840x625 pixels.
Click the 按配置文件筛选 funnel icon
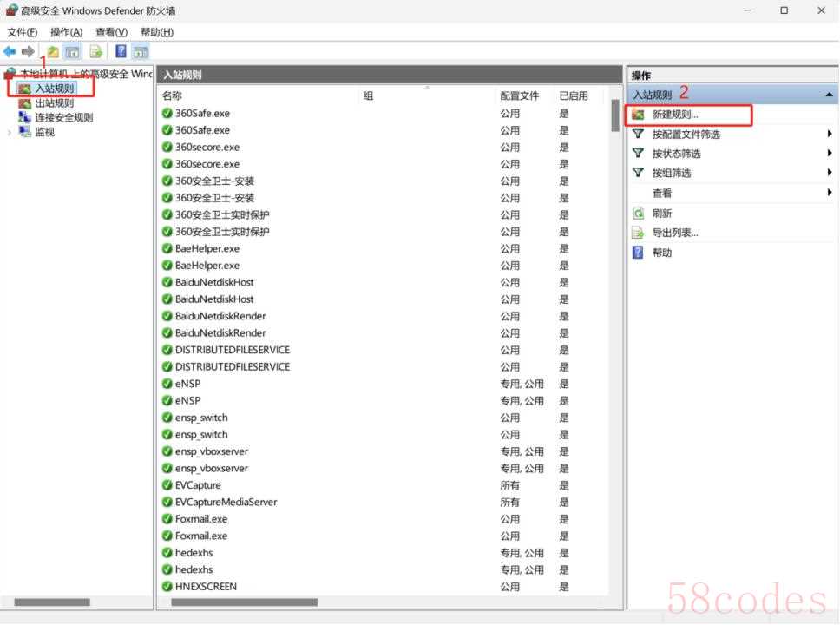click(638, 134)
